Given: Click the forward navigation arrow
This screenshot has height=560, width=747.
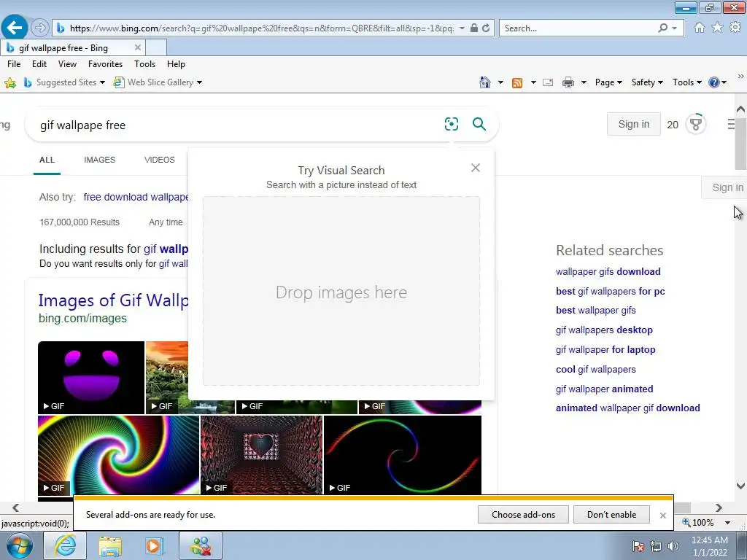Looking at the screenshot, I should pos(40,28).
